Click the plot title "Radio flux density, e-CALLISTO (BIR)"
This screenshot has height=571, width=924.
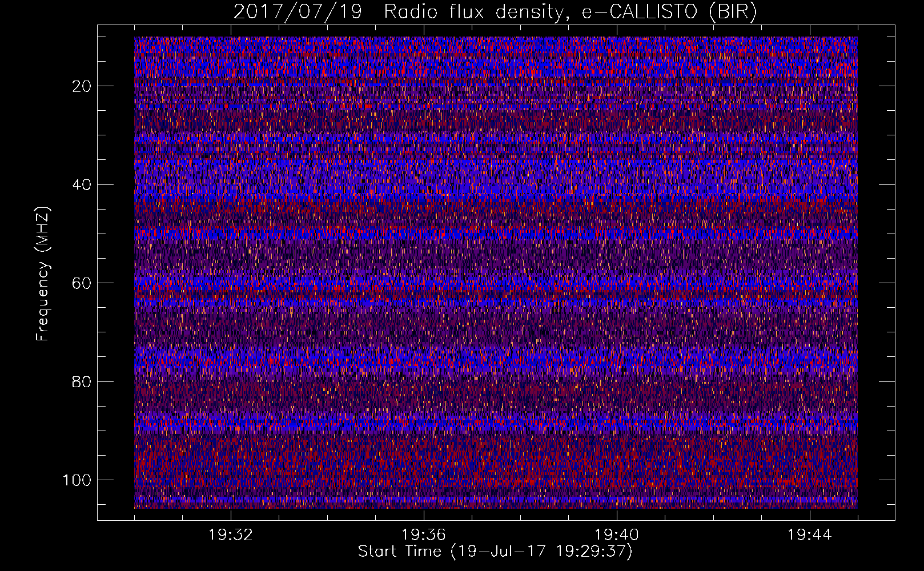pos(571,11)
